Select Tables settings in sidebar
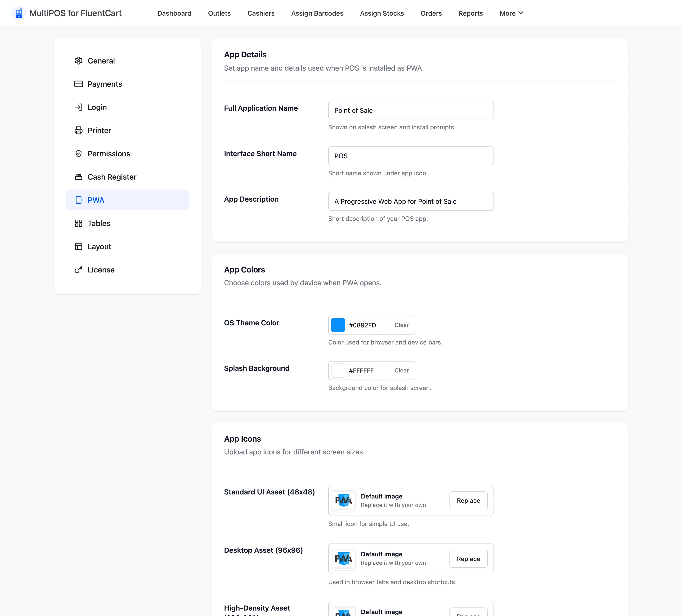The image size is (682, 616). pyautogui.click(x=127, y=223)
